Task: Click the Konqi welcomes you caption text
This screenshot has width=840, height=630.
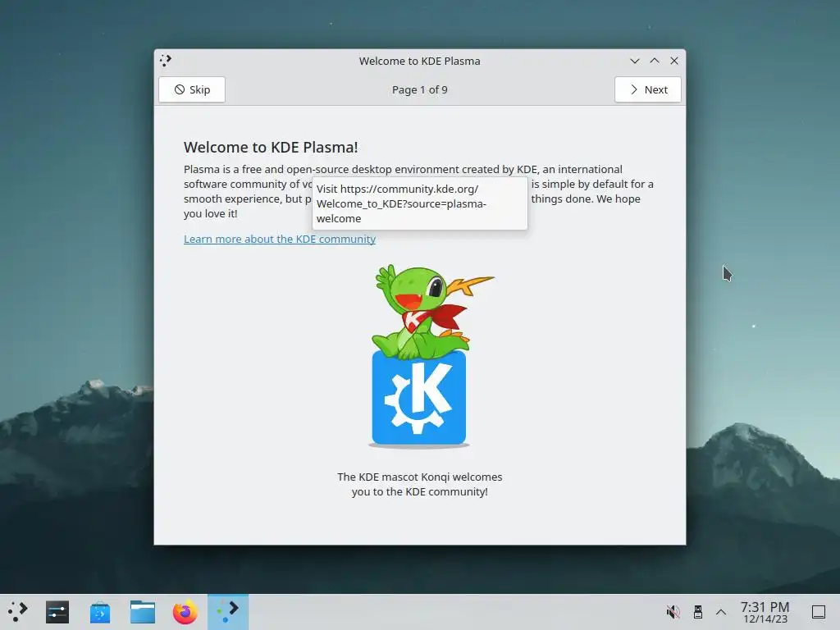Action: (419, 484)
